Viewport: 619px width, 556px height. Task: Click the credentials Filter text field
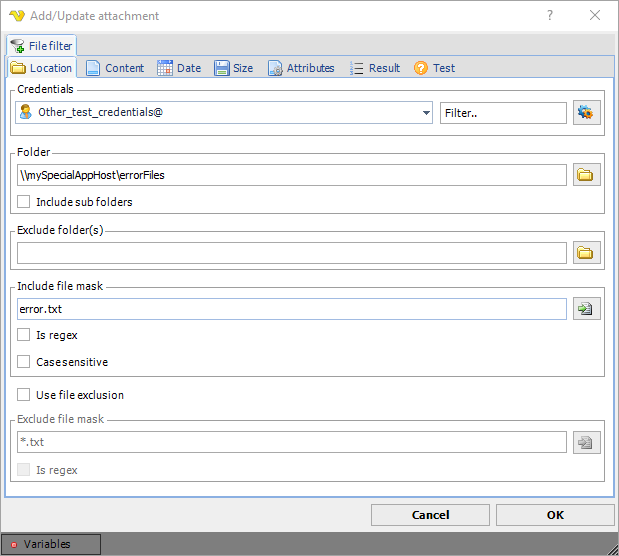503,113
